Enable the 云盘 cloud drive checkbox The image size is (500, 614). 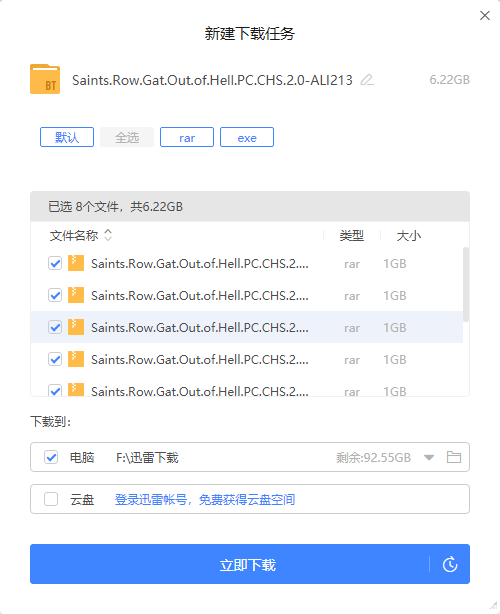[51, 499]
